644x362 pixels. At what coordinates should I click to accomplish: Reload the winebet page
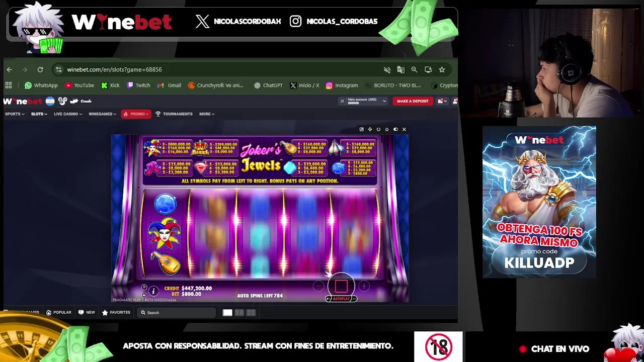[x=40, y=69]
